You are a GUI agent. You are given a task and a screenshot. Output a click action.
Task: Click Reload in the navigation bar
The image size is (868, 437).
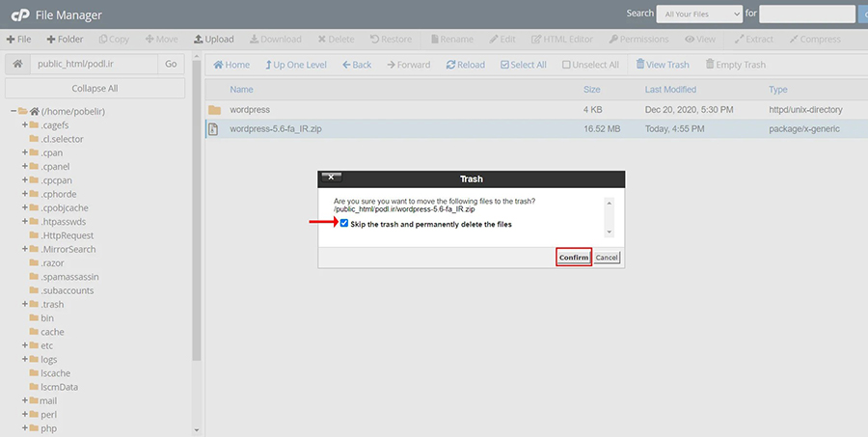point(465,65)
